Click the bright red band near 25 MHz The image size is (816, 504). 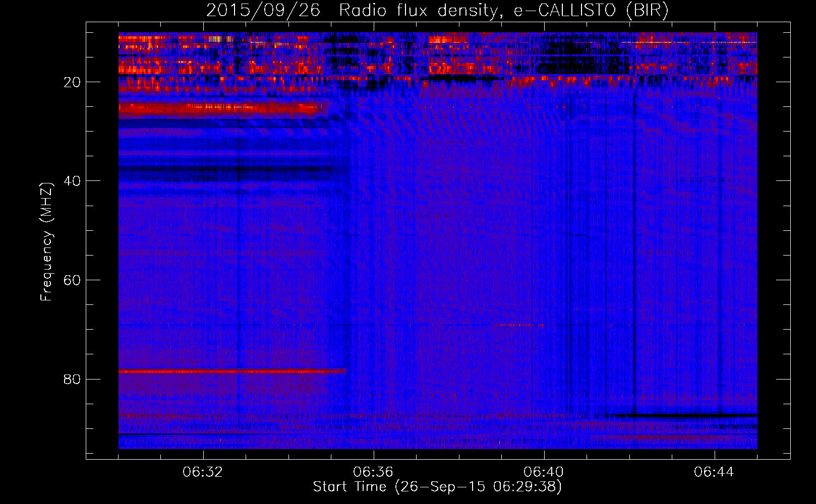coord(223,107)
